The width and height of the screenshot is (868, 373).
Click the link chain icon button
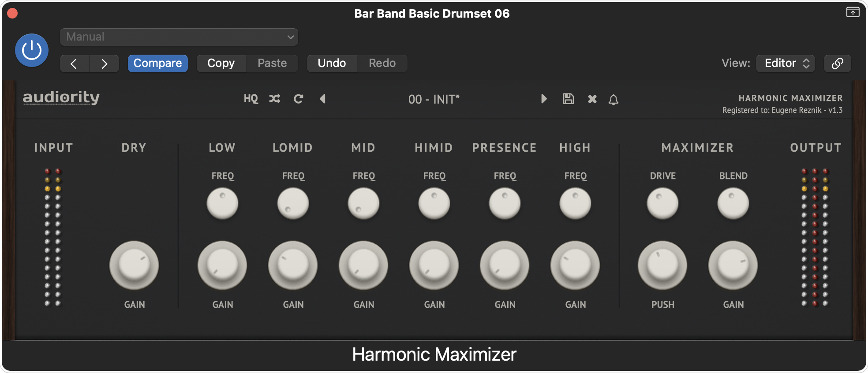pos(837,63)
